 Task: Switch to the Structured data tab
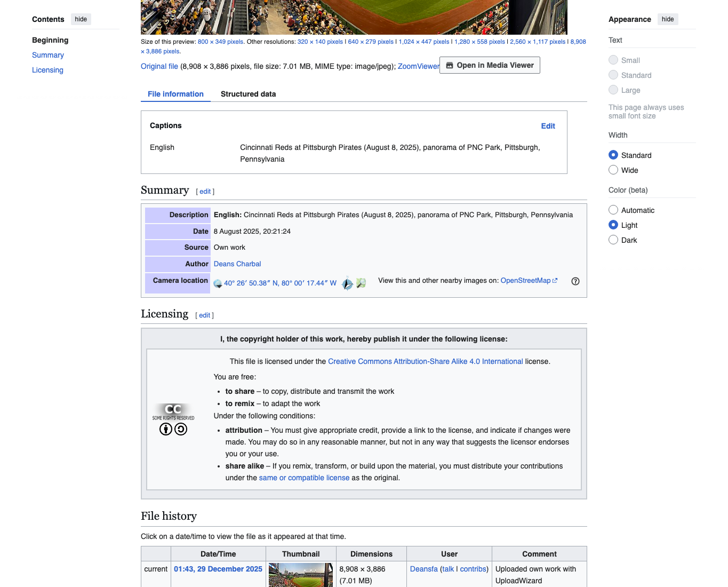pos(249,94)
